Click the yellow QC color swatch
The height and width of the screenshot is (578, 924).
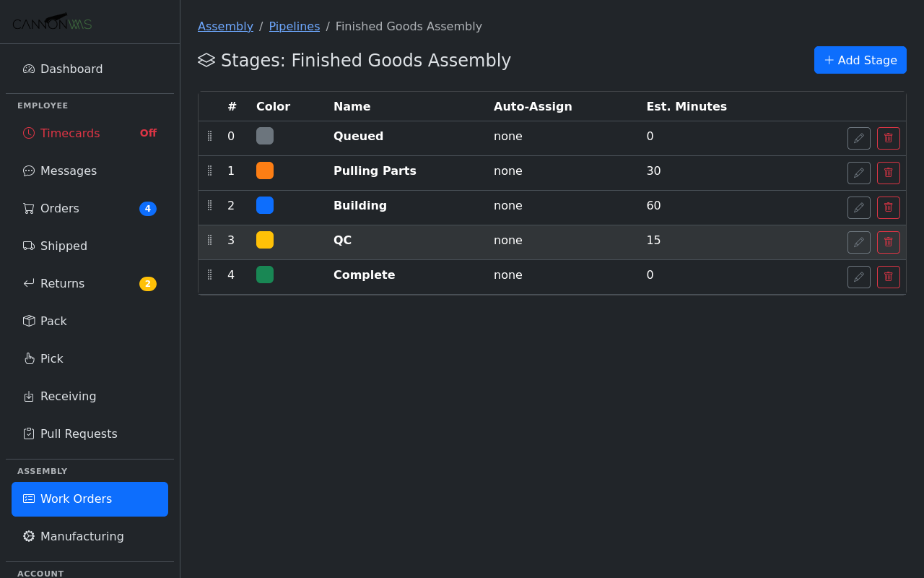point(265,240)
